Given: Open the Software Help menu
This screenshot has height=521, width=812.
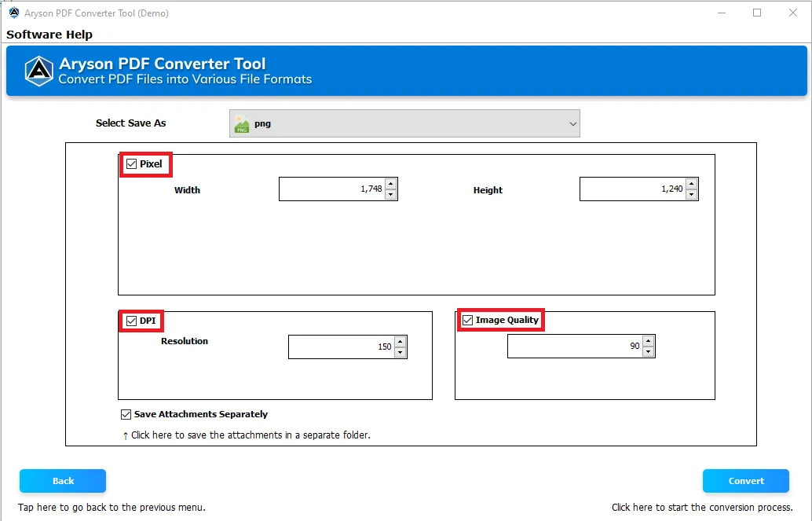Looking at the screenshot, I should (49, 35).
